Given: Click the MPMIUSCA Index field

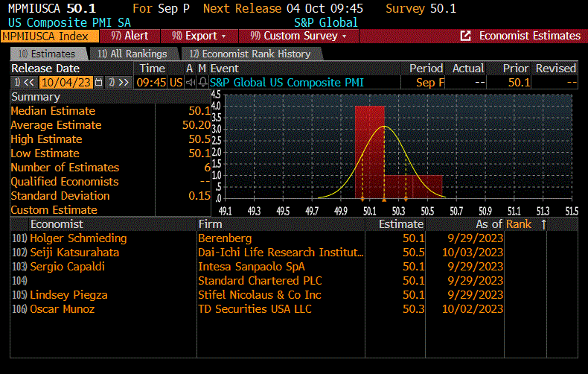Looking at the screenshot, I should pyautogui.click(x=50, y=37).
